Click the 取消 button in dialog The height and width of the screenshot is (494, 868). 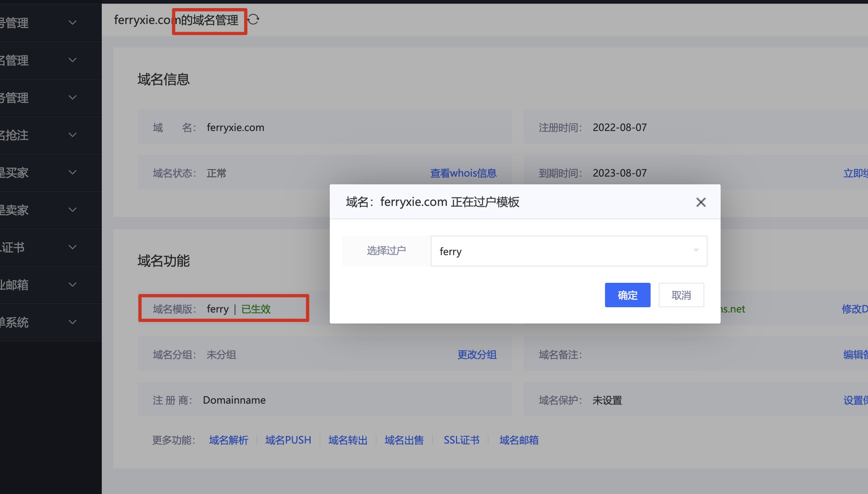[681, 295]
